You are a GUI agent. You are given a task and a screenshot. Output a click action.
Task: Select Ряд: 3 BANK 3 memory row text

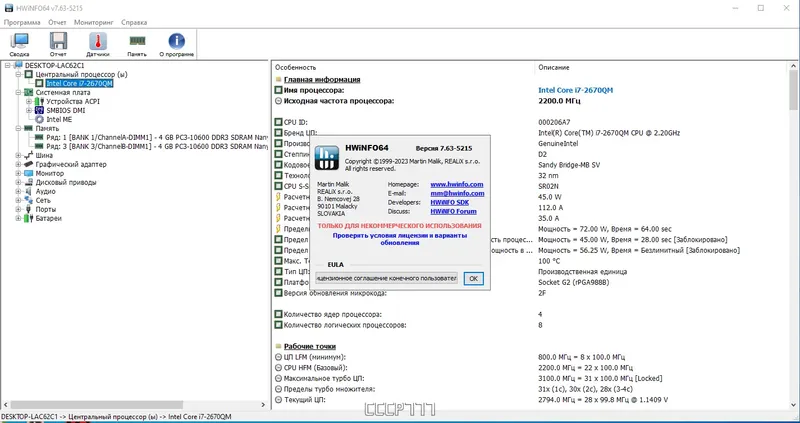[x=157, y=146]
